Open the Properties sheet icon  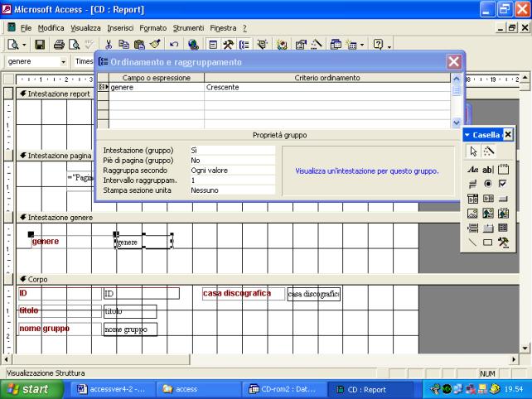click(x=301, y=45)
